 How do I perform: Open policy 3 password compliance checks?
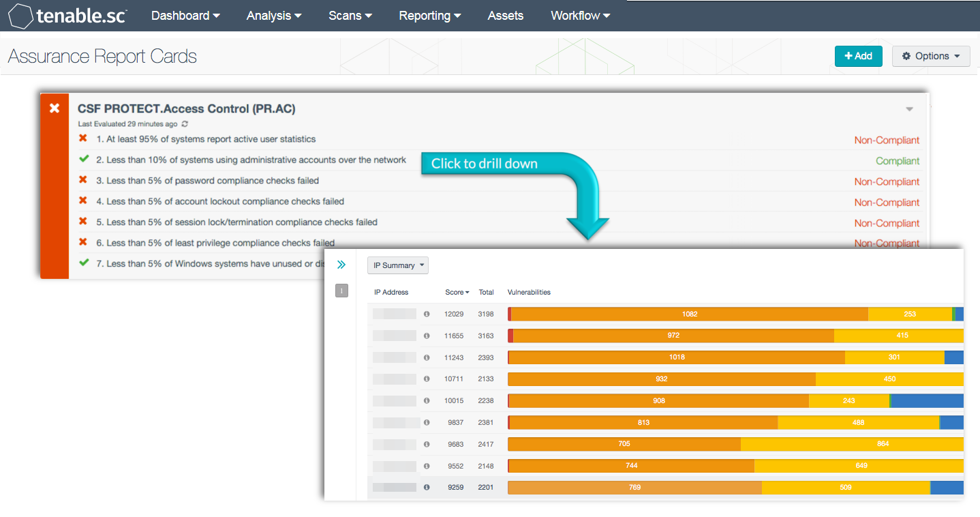(207, 181)
